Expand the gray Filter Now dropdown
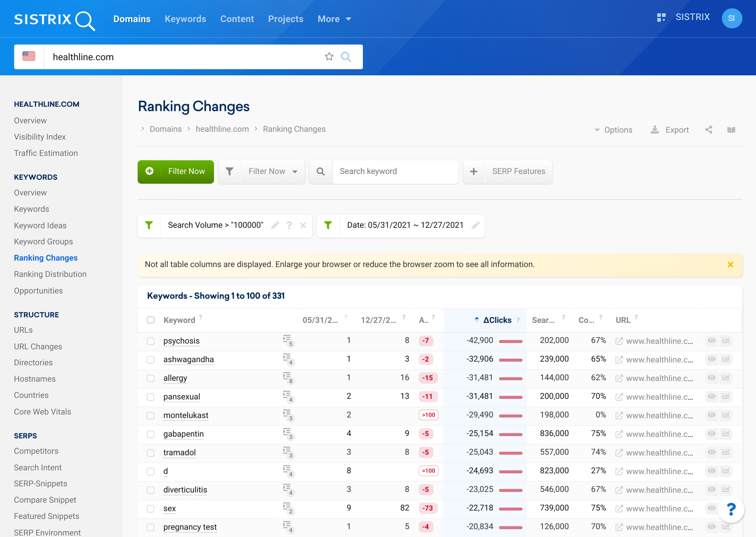 [x=273, y=171]
